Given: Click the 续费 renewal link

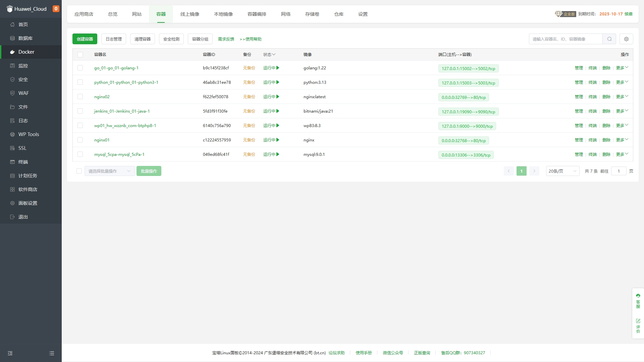Looking at the screenshot, I should click(x=629, y=14).
